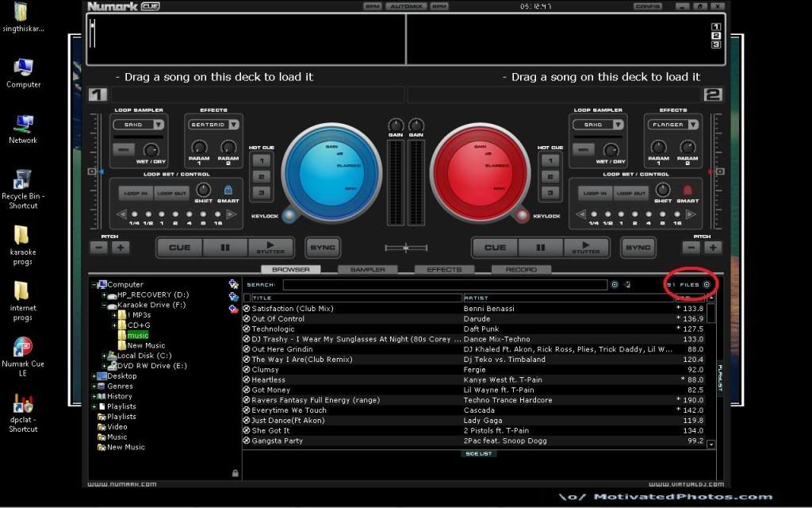Click the deck 2 Smart loop lock icon
This screenshot has height=508, width=812.
[x=688, y=190]
